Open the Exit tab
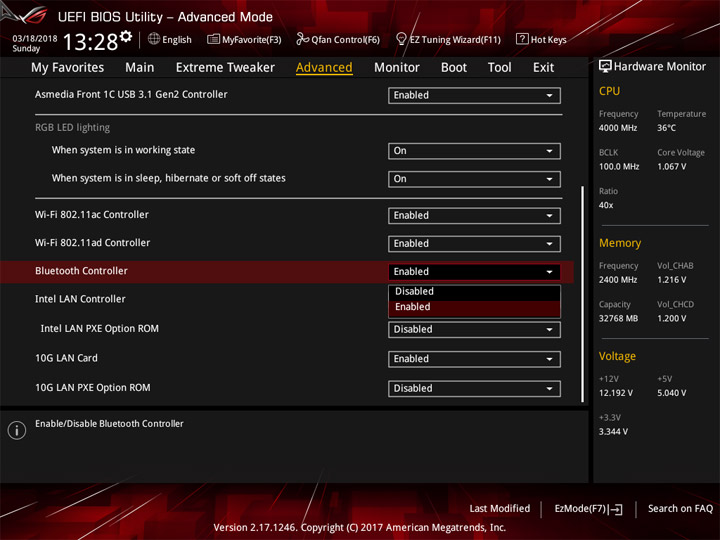The image size is (720, 540). coord(543,68)
